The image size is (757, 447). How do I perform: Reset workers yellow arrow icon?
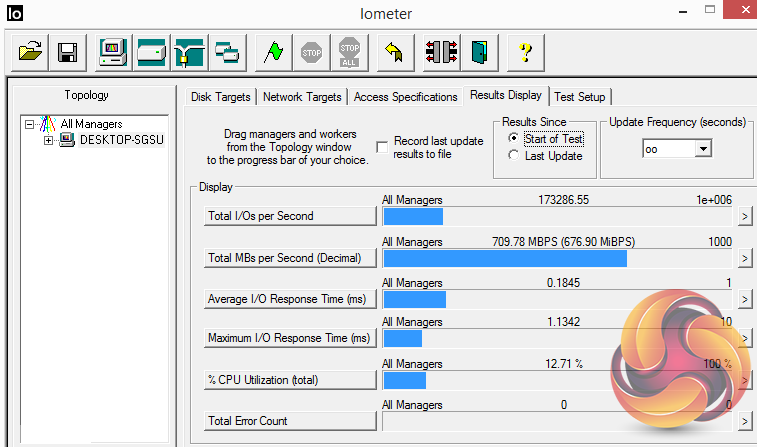(x=395, y=52)
